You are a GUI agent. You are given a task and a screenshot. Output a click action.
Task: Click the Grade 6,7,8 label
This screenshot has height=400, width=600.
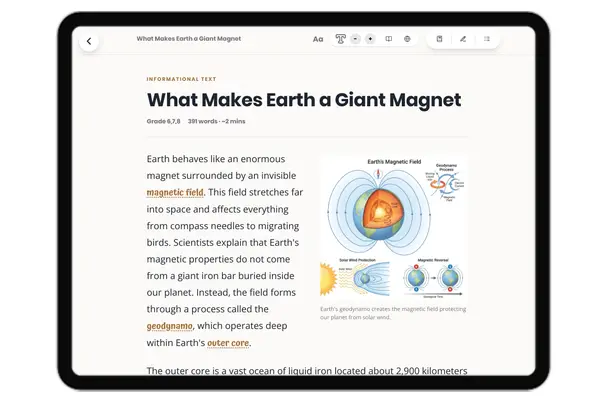click(163, 121)
